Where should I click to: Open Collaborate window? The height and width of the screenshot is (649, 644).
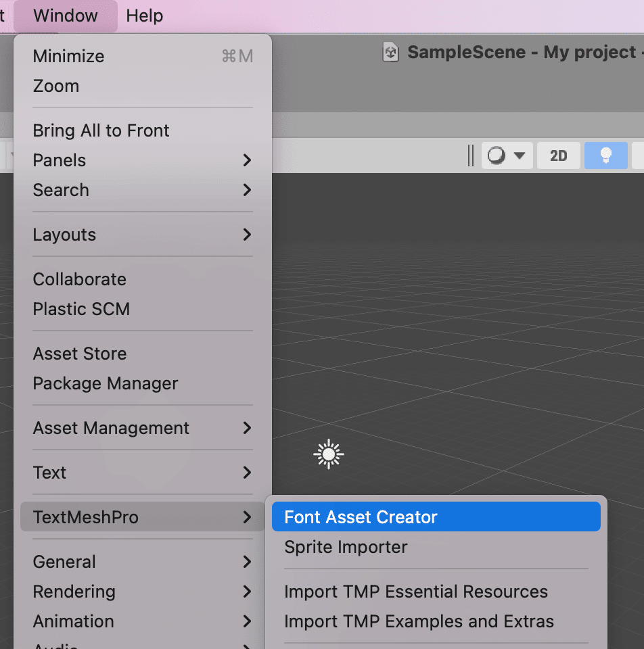tap(143, 279)
